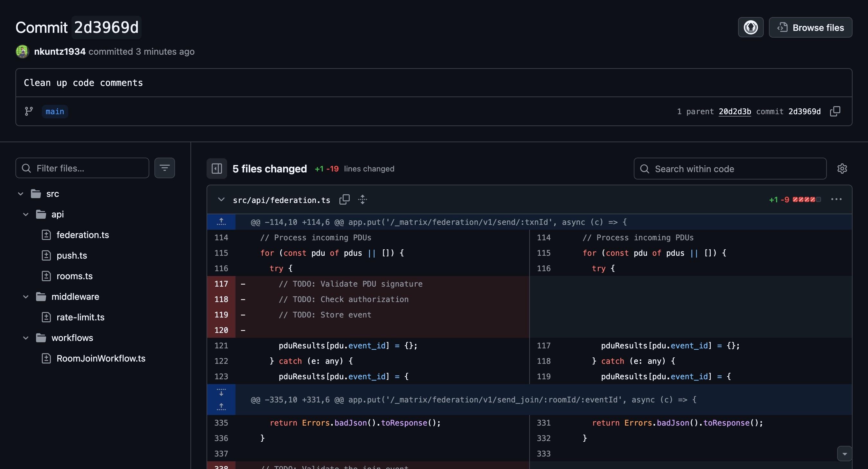This screenshot has height=469, width=868.
Task: Select RoomJoinWorkflow.ts in file tree
Action: pos(101,358)
